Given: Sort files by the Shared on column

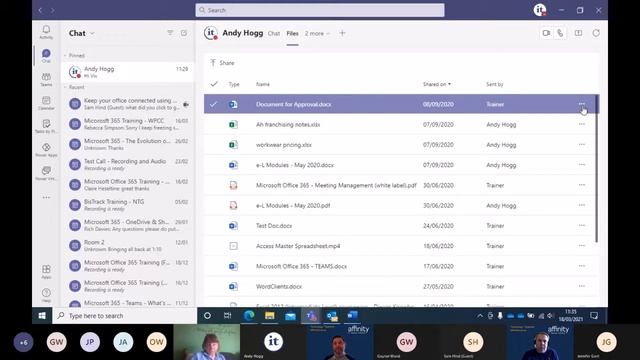Looking at the screenshot, I should coord(437,84).
